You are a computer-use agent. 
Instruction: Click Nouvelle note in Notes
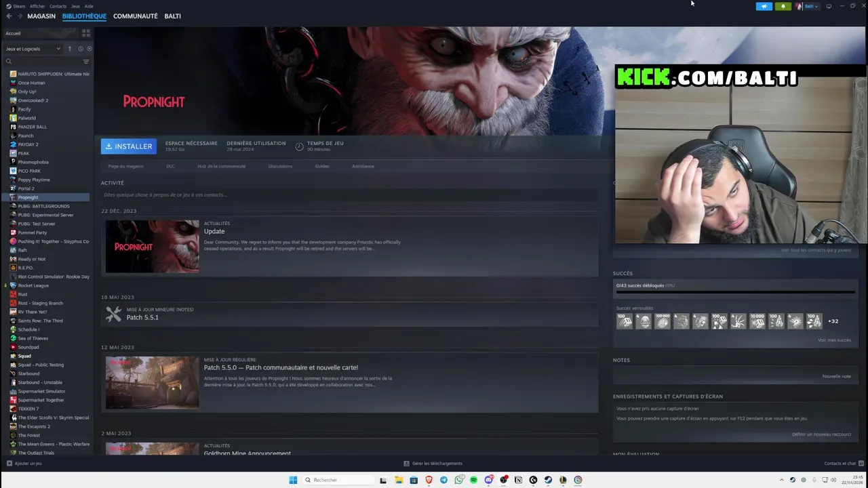pyautogui.click(x=836, y=376)
